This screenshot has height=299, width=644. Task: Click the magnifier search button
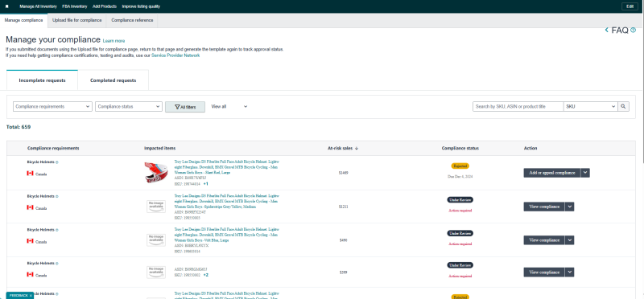(x=623, y=106)
